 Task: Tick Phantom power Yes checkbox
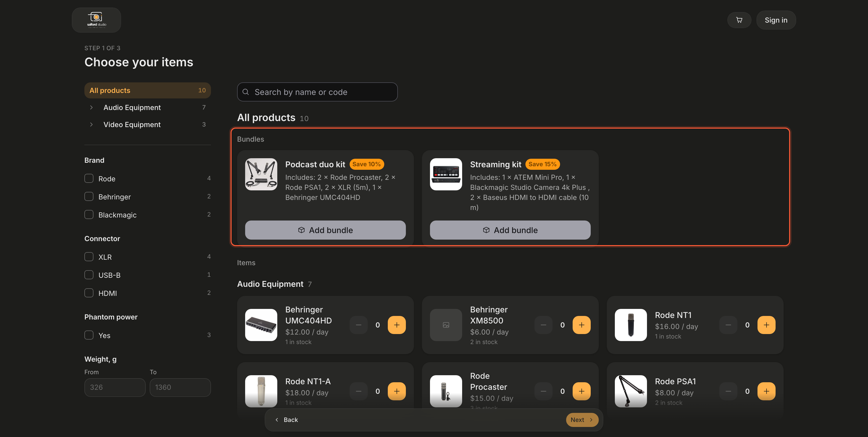pyautogui.click(x=89, y=335)
